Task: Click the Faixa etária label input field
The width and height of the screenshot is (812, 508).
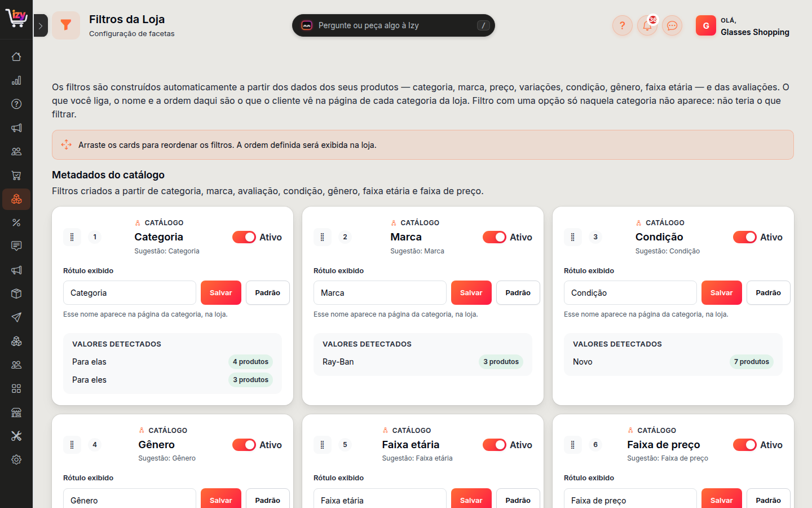Action: (x=380, y=499)
